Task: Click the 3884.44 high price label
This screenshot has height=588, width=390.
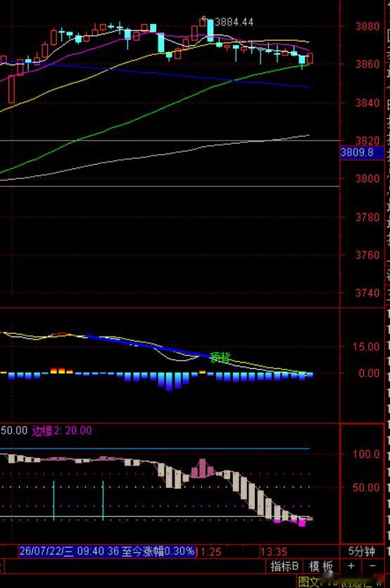Action: [234, 22]
